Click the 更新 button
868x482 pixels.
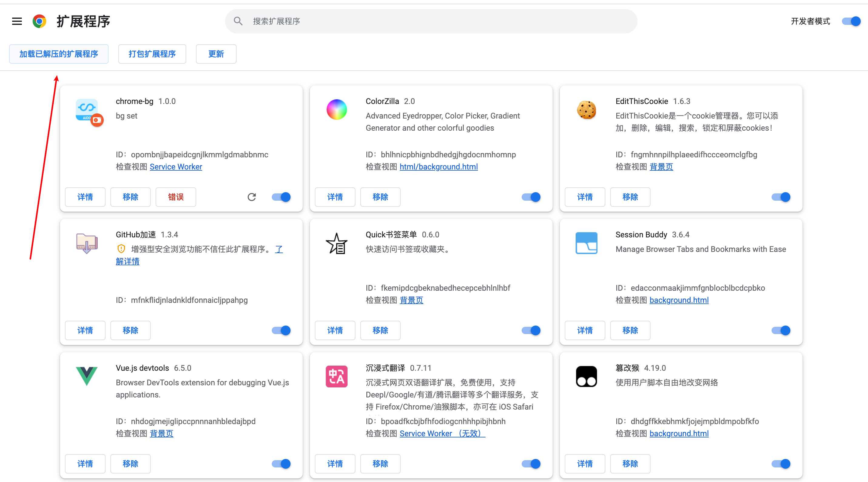[216, 54]
